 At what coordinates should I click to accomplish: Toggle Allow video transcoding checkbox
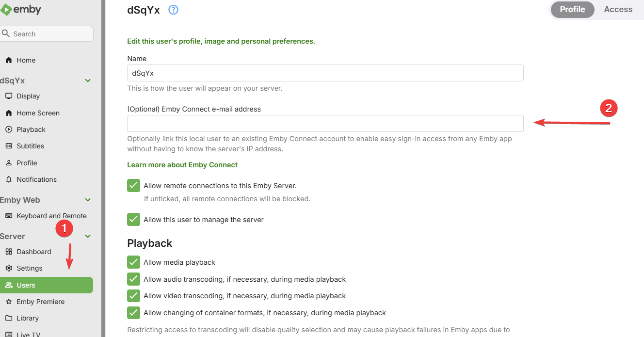coord(133,296)
